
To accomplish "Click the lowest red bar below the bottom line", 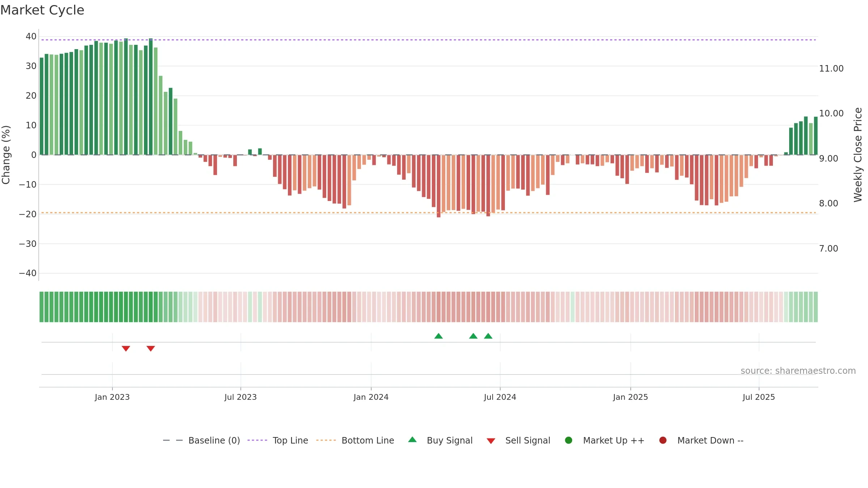I will (439, 186).
